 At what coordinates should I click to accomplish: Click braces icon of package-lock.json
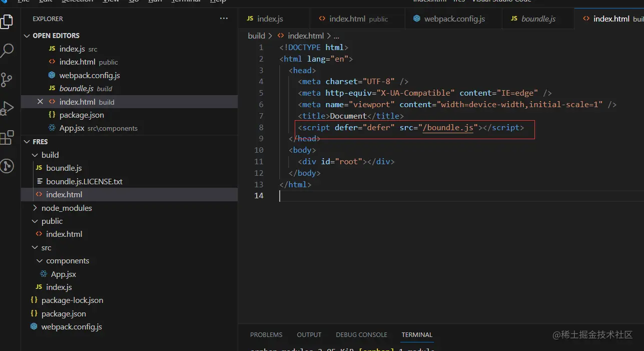click(x=34, y=300)
